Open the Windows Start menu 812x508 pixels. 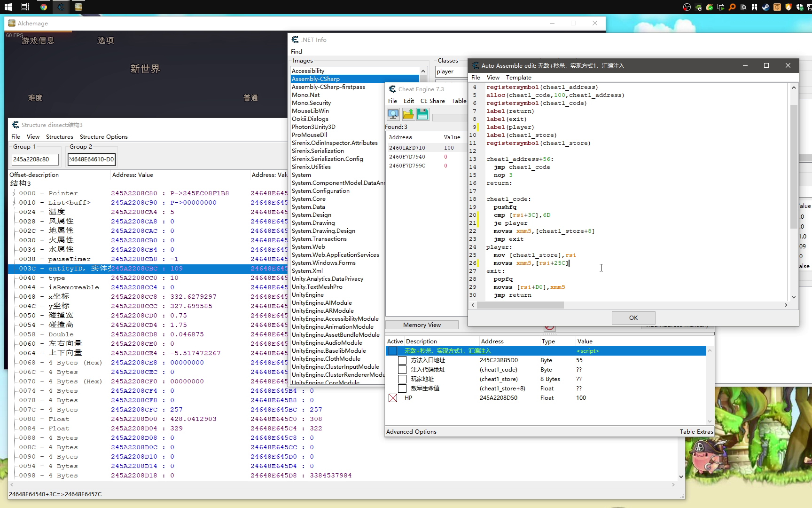[x=8, y=7]
